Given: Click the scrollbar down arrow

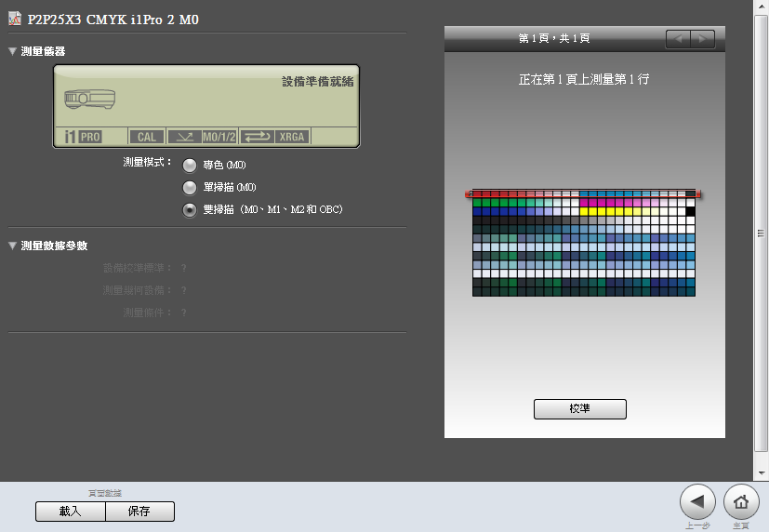Looking at the screenshot, I should pos(761,473).
